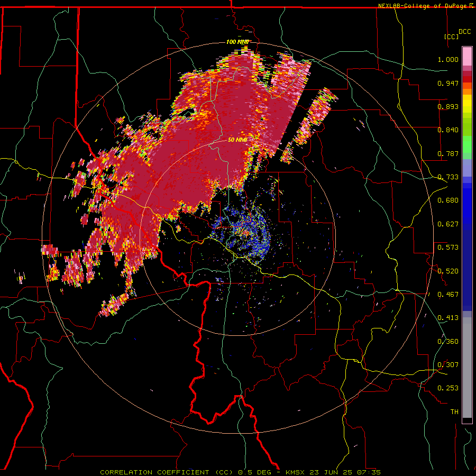Click the 0.307 scale value
This screenshot has height=476, width=476.
pyautogui.click(x=448, y=365)
